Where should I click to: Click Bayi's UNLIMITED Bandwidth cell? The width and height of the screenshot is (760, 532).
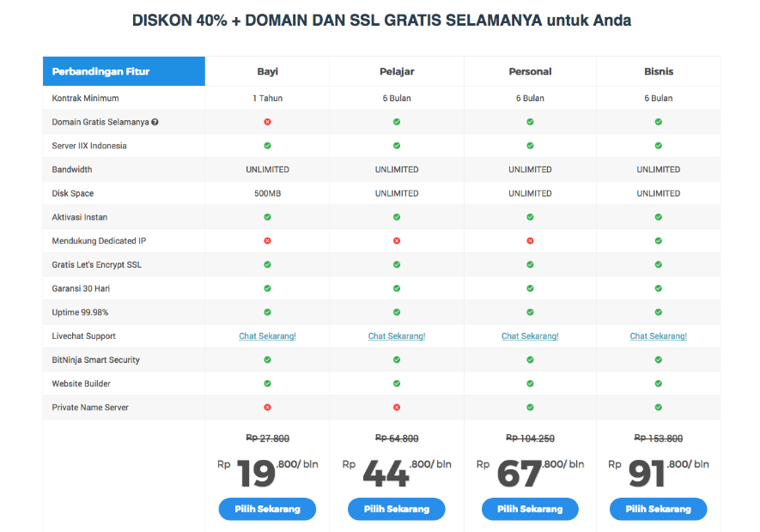[x=268, y=170]
